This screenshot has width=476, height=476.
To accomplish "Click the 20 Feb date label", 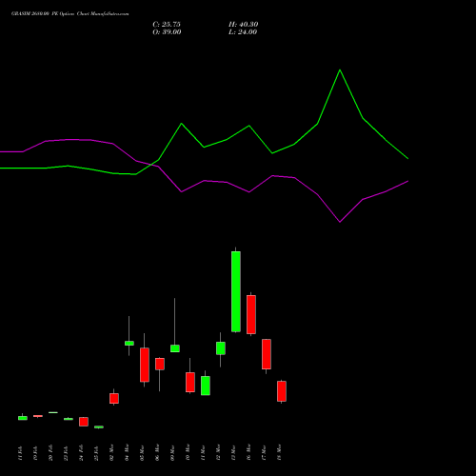I will tap(50, 453).
